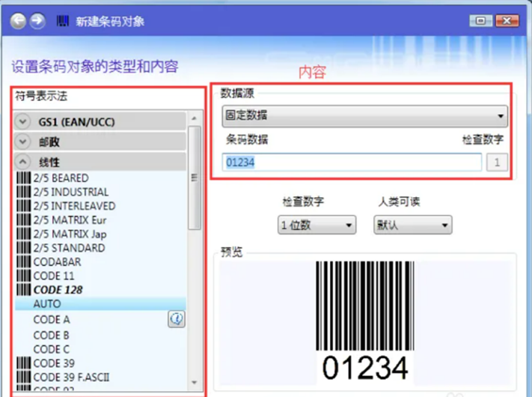Open the 数据源 固定数据 dropdown
The height and width of the screenshot is (397, 532).
364,116
